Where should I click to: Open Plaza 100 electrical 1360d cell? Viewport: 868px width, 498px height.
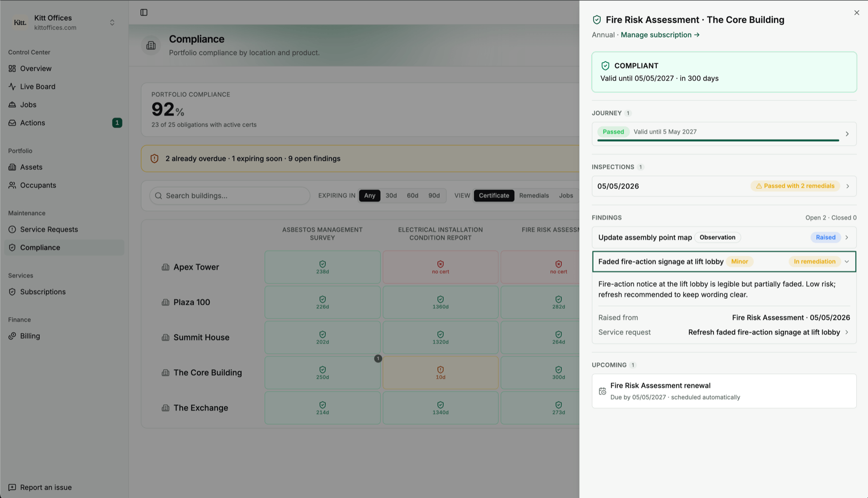pyautogui.click(x=440, y=302)
